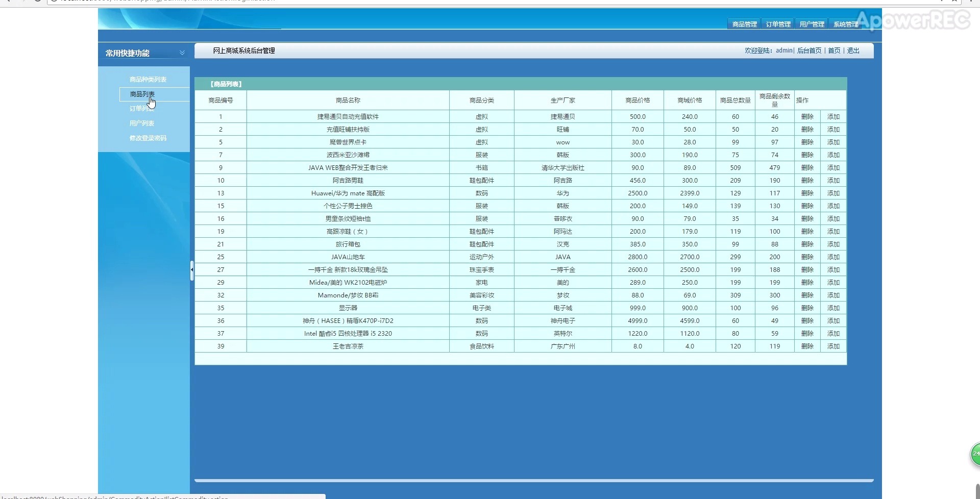The width and height of the screenshot is (980, 499).
Task: Open the 系统管理 top menu
Action: 845,24
